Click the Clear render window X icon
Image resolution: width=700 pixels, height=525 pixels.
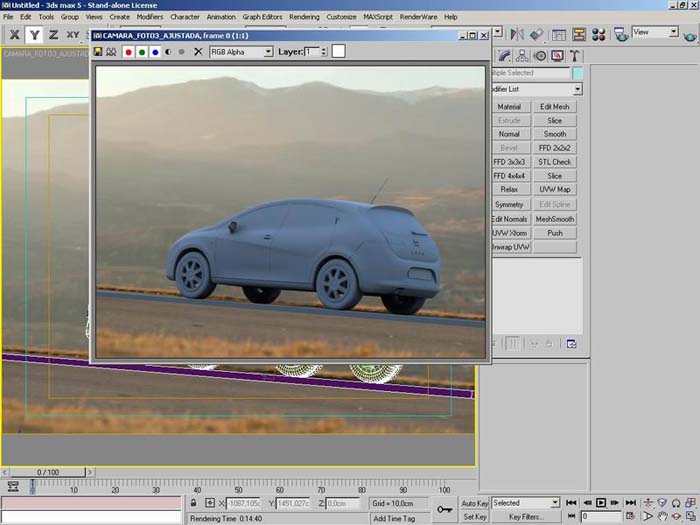(x=197, y=51)
